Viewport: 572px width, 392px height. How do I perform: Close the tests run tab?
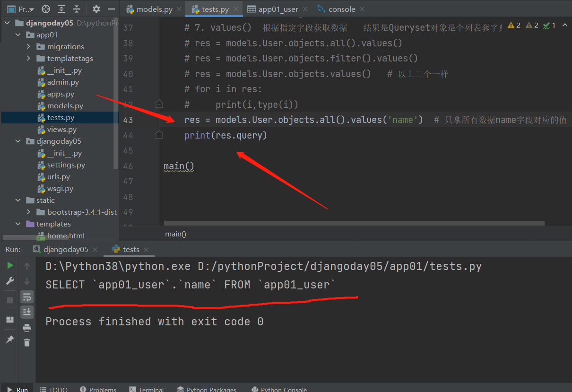point(146,250)
